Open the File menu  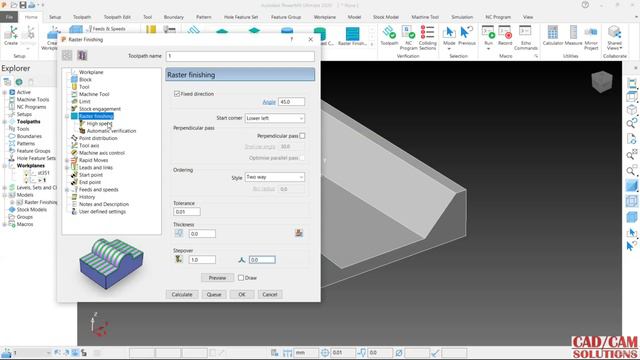[9, 17]
